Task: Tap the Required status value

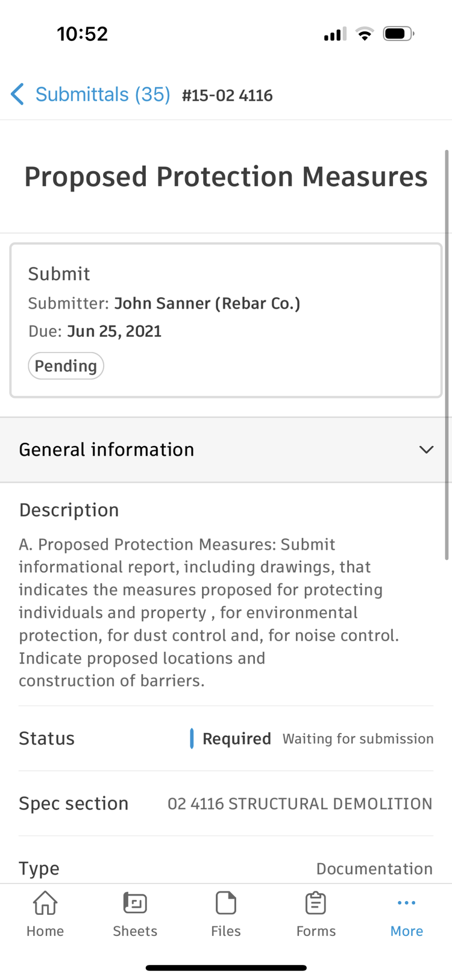Action: (236, 739)
